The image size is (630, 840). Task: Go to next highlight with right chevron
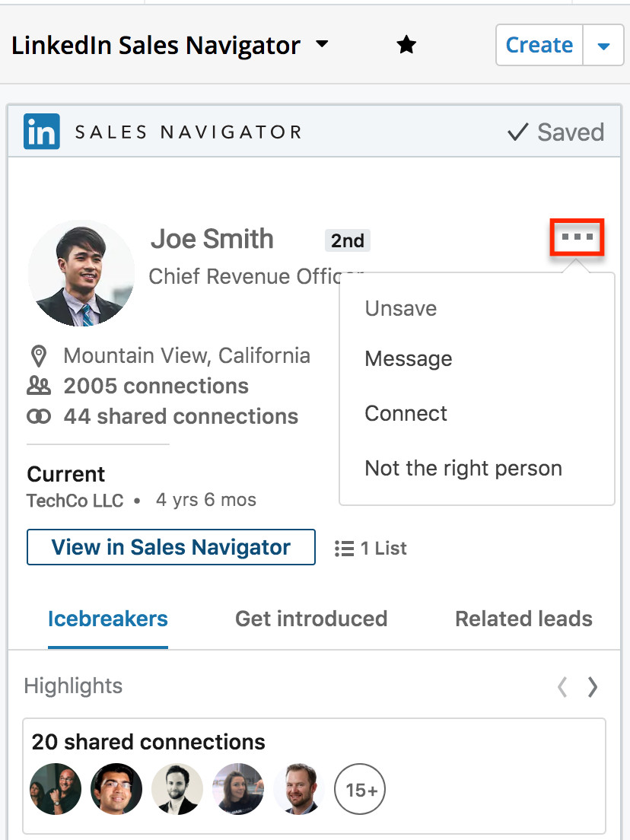(593, 686)
